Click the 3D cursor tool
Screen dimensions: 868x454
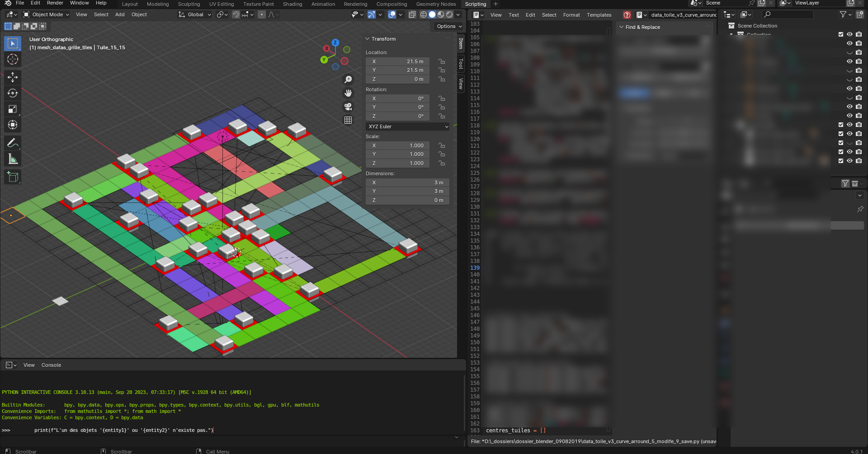point(13,59)
